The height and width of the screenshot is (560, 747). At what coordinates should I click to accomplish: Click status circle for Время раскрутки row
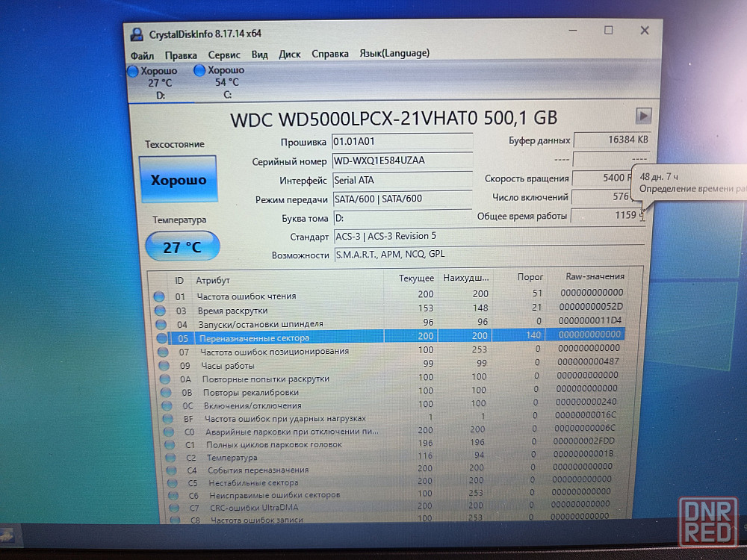pyautogui.click(x=159, y=311)
